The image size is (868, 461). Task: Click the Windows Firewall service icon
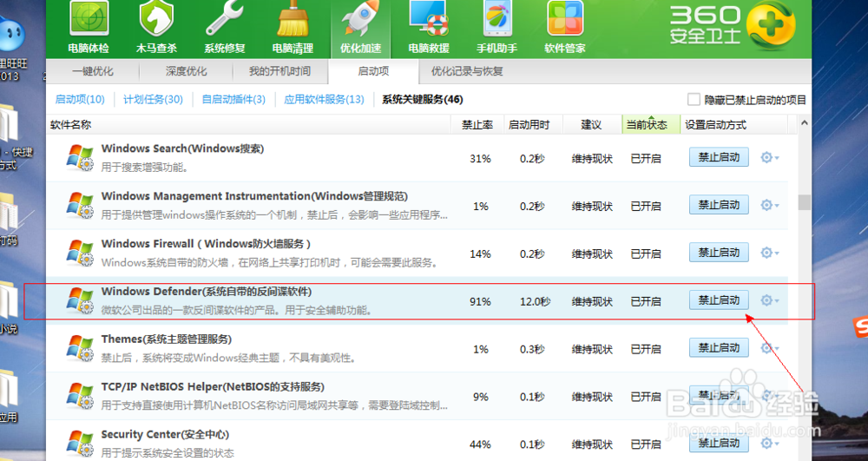[x=80, y=254]
